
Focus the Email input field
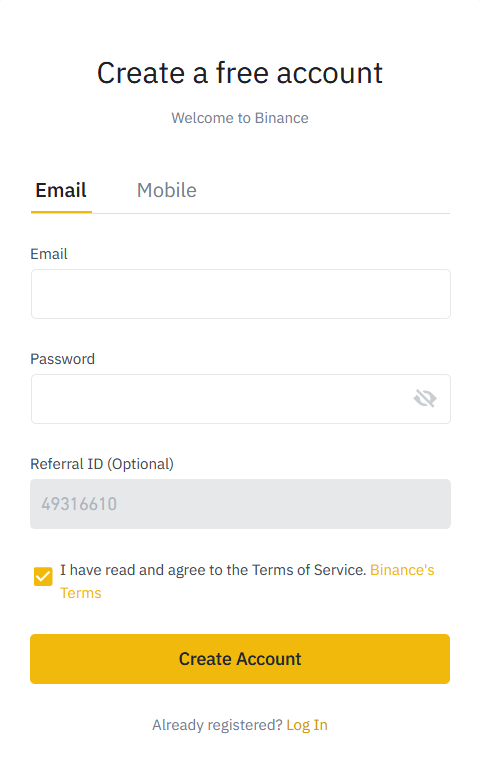241,294
